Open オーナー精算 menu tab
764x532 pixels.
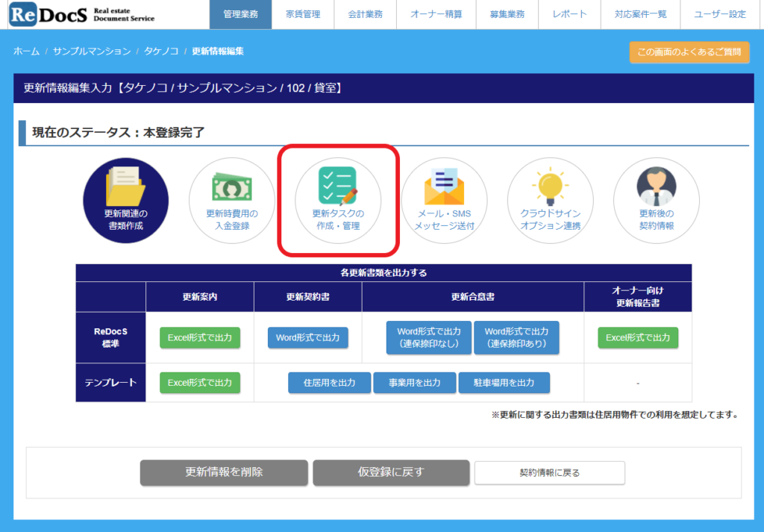click(436, 15)
